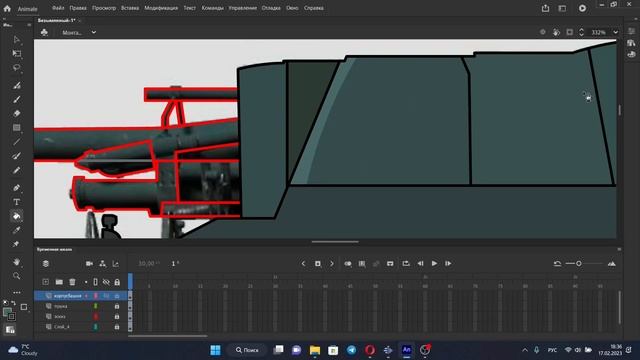Go to previous keyframe arrow

[303, 264]
